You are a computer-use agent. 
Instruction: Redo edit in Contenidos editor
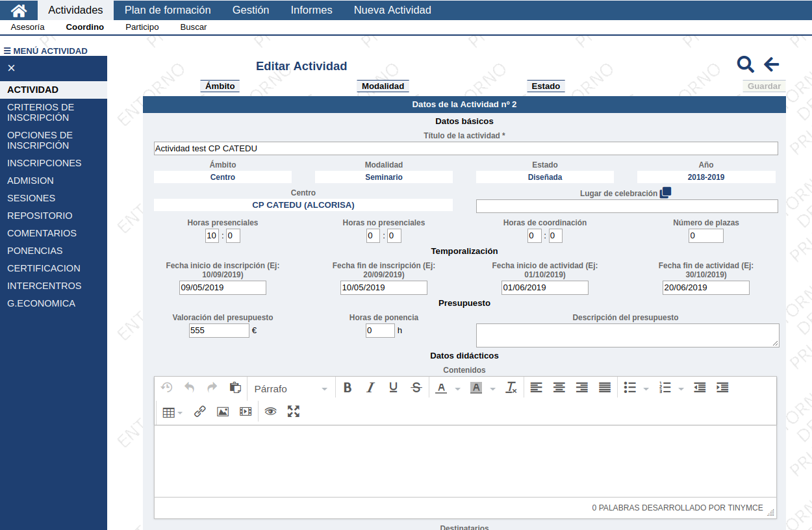[212, 387]
